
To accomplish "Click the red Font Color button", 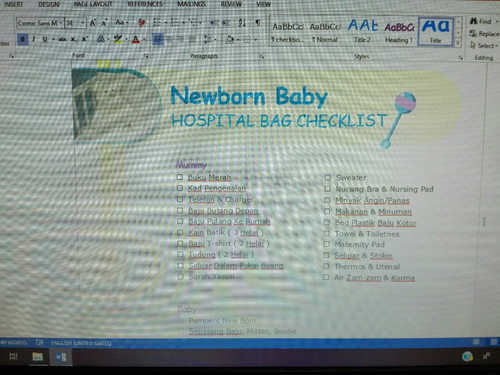I will pyautogui.click(x=136, y=39).
